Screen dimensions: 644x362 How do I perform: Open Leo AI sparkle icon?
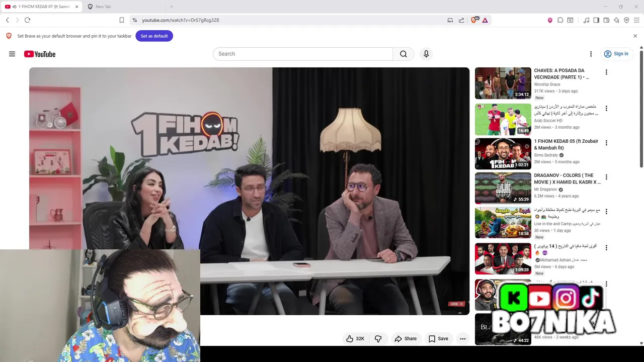[616, 20]
